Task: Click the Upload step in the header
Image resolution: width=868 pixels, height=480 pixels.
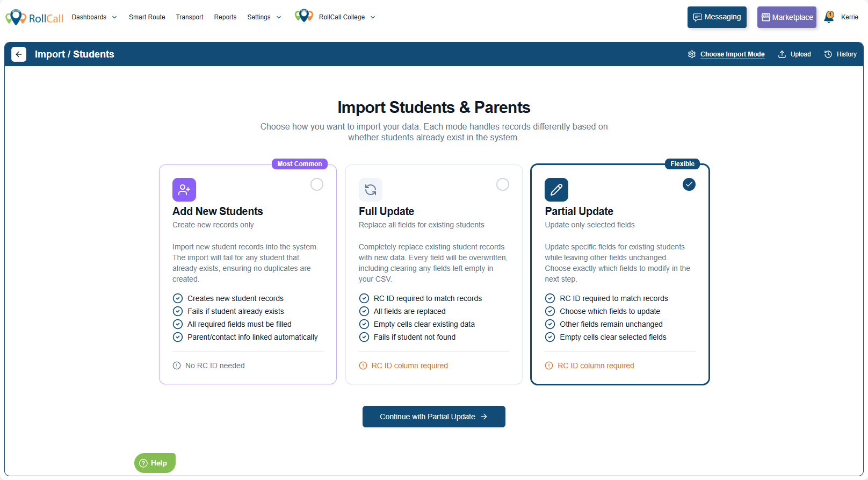Action: 795,54
